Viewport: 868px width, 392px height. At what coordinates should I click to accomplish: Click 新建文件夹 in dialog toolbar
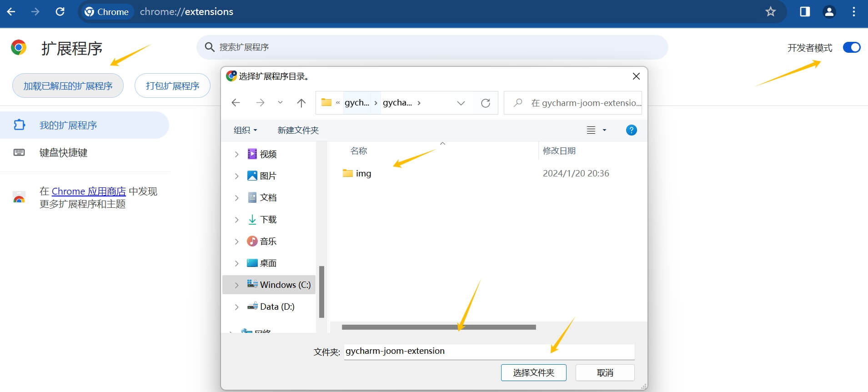(x=298, y=130)
